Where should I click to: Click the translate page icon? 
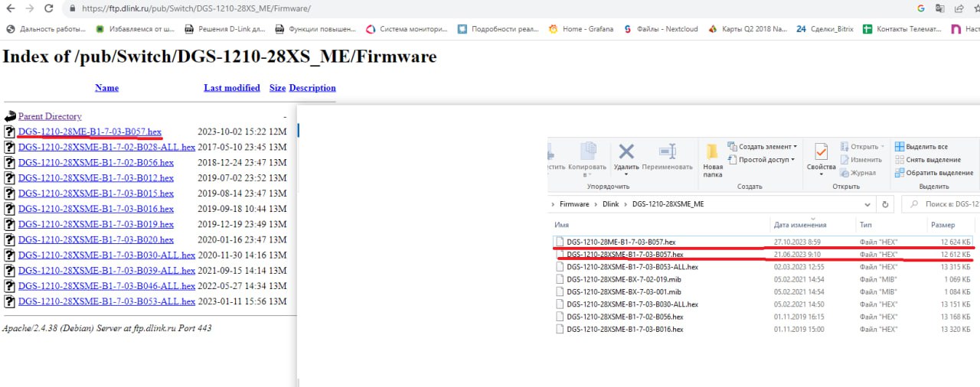[940, 8]
